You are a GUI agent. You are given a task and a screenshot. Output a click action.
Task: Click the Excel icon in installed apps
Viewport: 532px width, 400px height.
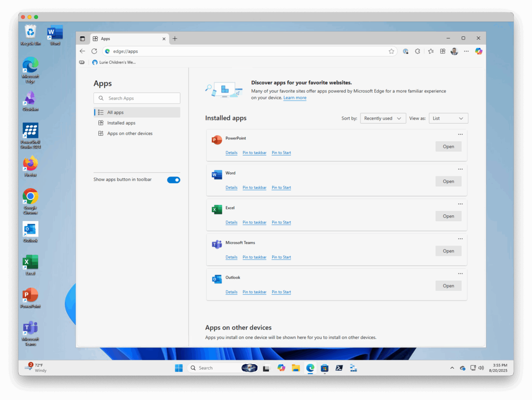pos(217,210)
